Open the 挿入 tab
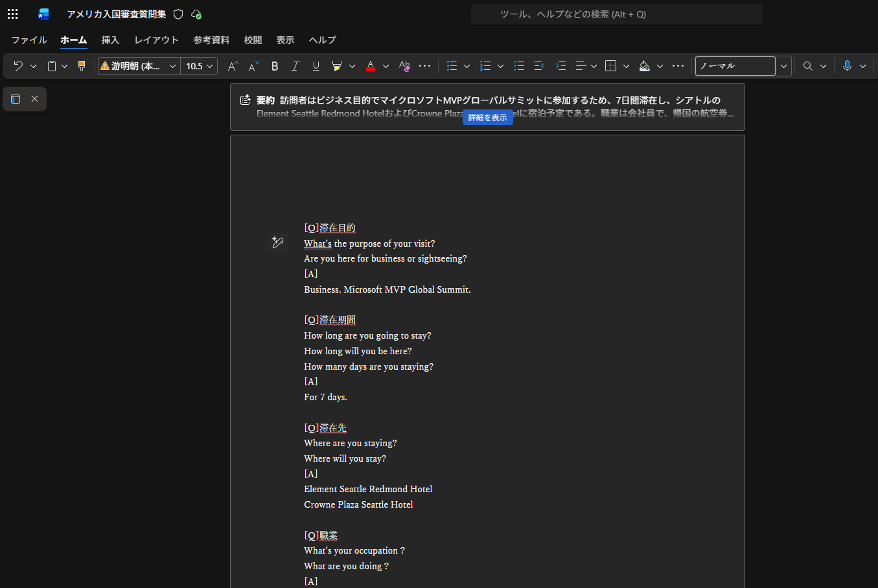Image resolution: width=878 pixels, height=588 pixels. [110, 40]
